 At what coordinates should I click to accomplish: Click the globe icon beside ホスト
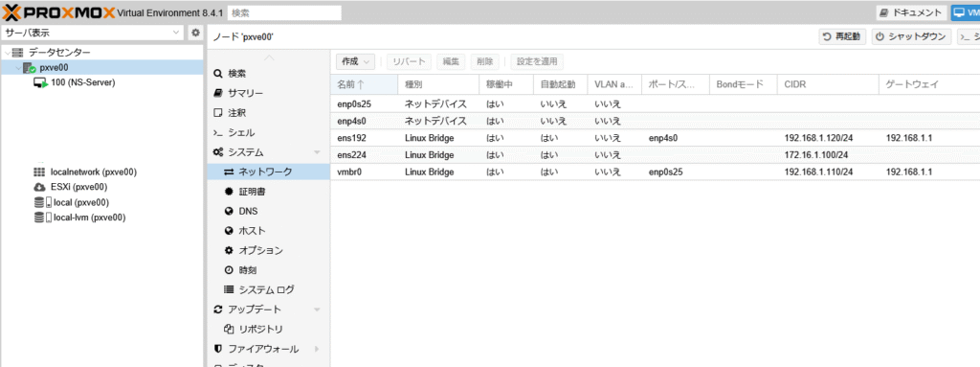pos(229,231)
